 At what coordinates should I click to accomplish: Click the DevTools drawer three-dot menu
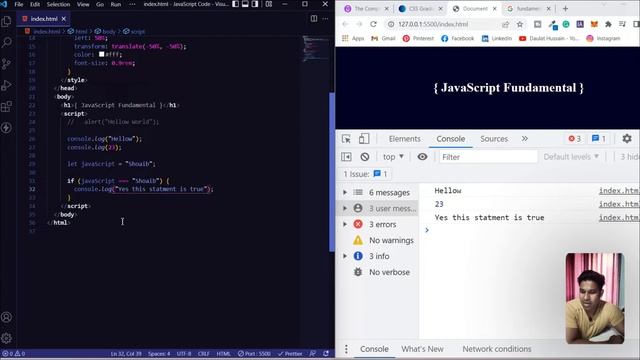(x=346, y=349)
